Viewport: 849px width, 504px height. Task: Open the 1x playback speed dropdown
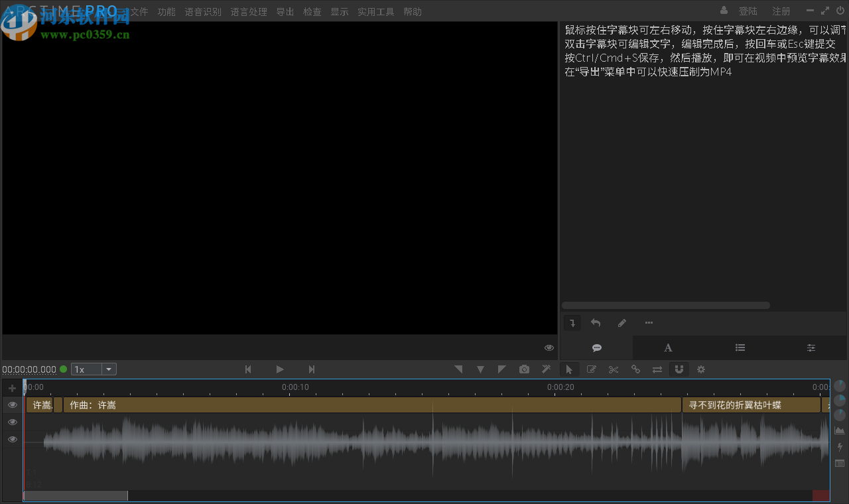108,369
